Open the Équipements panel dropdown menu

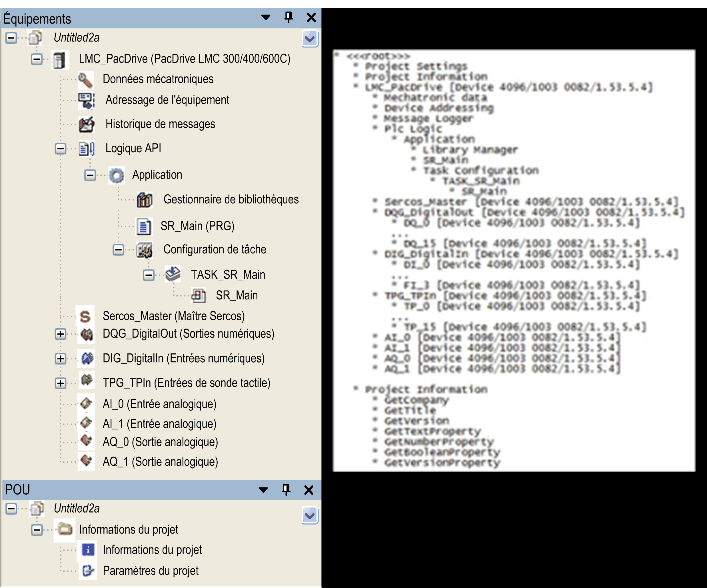click(x=266, y=17)
